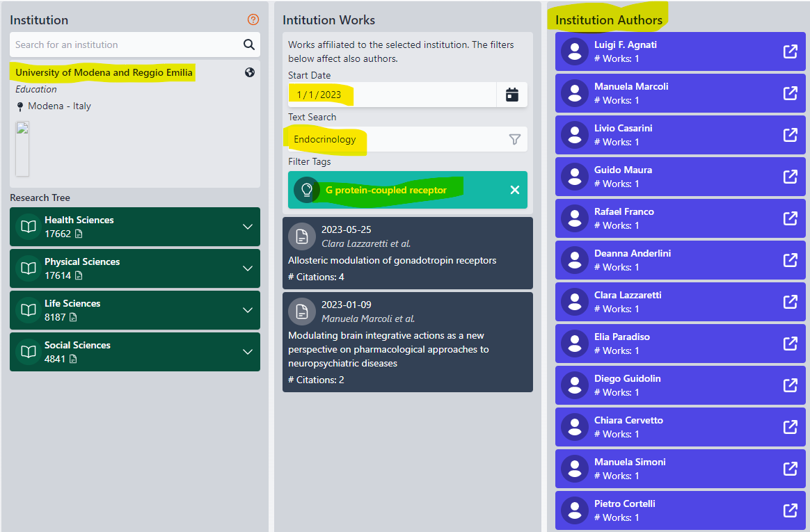Open external link for Rafael Franco
The width and height of the screenshot is (810, 532).
click(791, 219)
